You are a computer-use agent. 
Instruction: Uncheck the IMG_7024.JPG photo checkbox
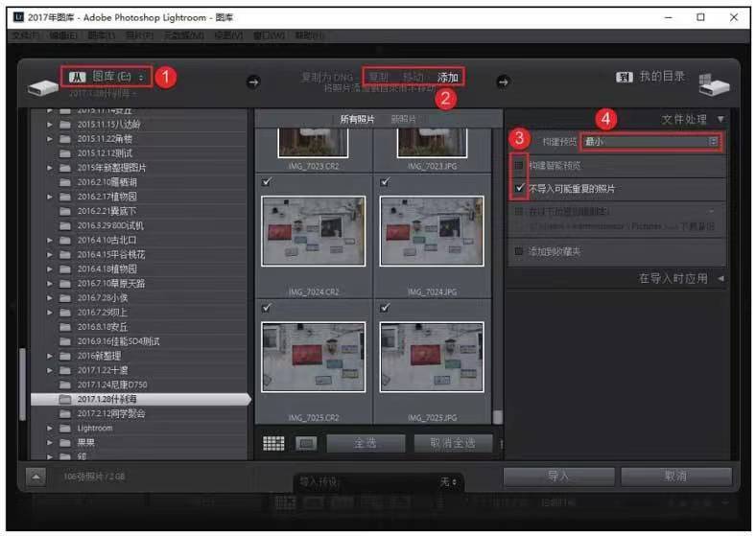coord(386,182)
